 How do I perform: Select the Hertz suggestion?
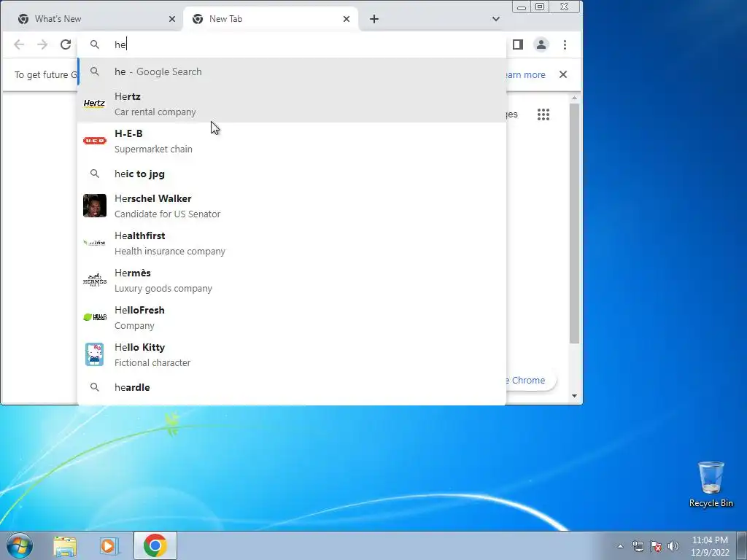click(x=292, y=104)
